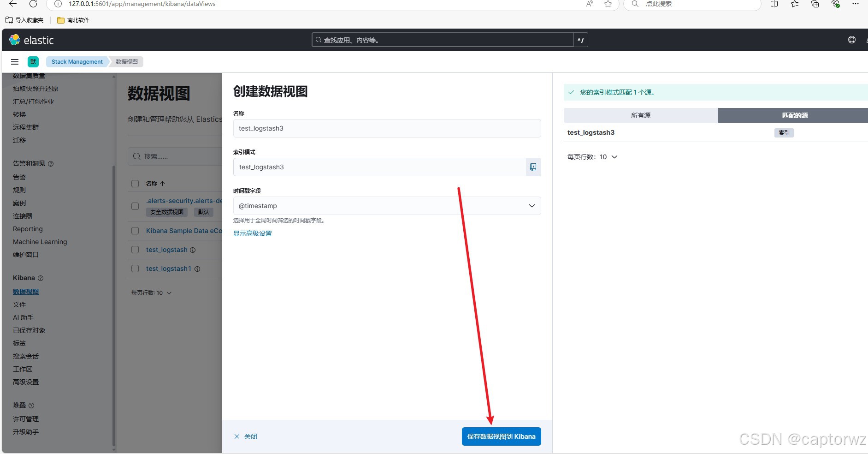Open split screen browser icon
The image size is (868, 454).
click(x=774, y=4)
